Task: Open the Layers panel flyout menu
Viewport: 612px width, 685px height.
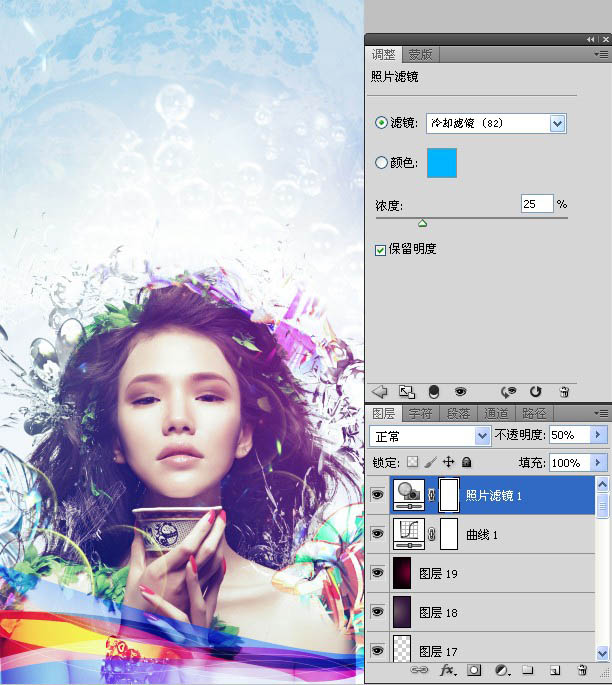Action: click(602, 413)
